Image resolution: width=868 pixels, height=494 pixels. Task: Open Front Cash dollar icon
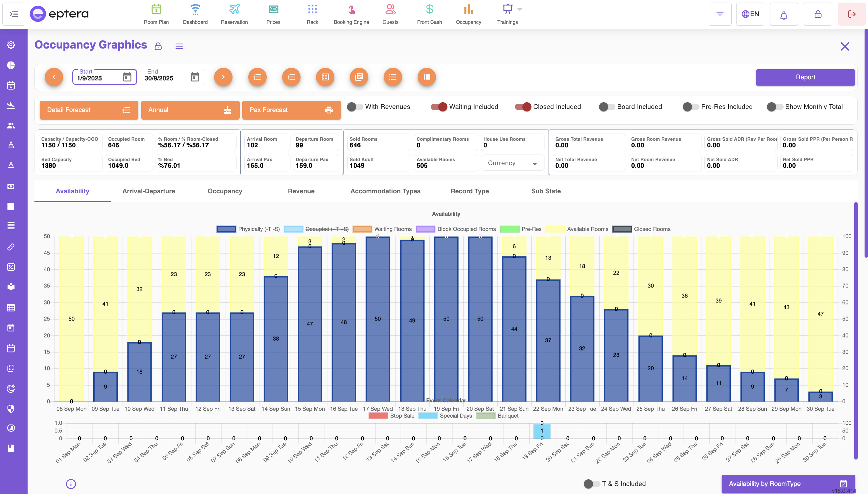(x=430, y=9)
